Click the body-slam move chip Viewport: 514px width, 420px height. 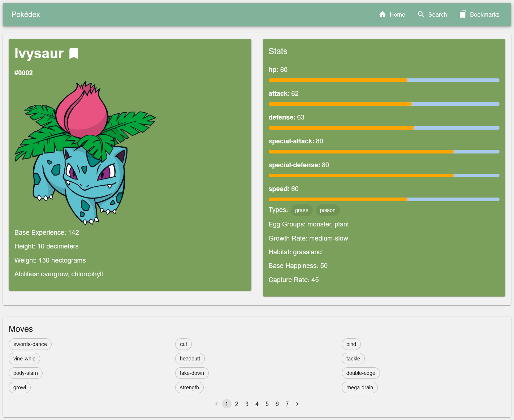(26, 373)
